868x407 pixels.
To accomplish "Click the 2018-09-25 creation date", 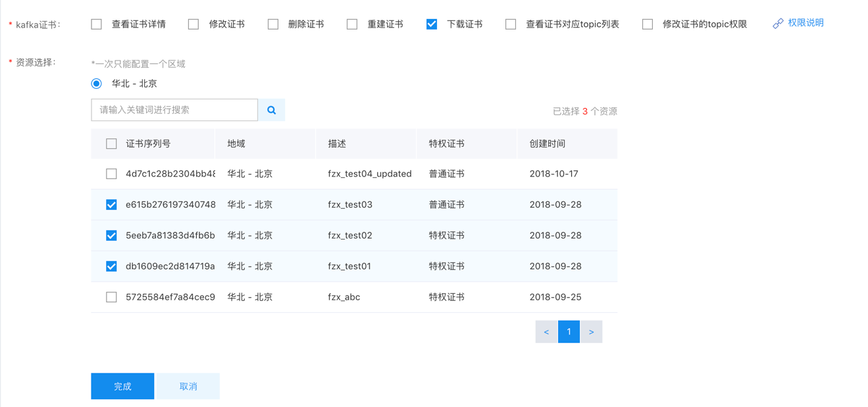I will (555, 297).
